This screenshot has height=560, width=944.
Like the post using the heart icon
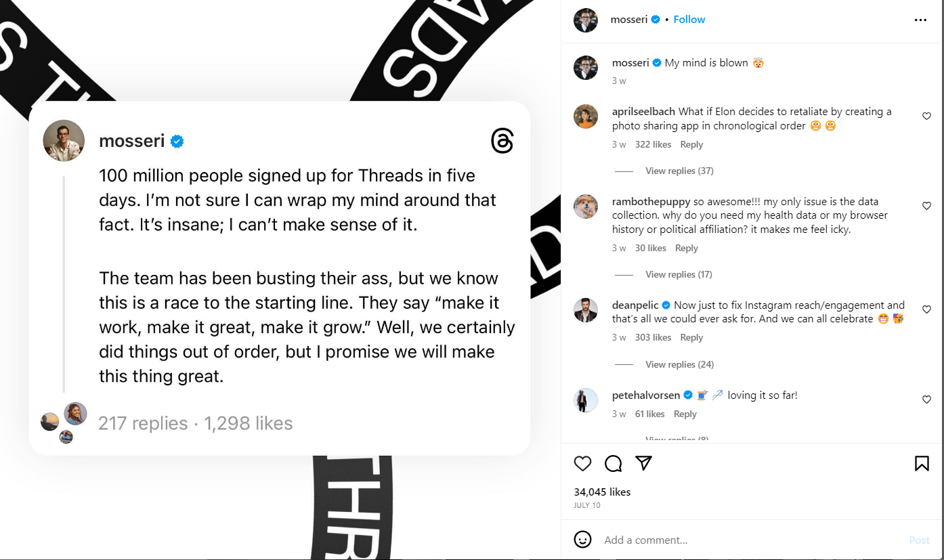[x=582, y=463]
